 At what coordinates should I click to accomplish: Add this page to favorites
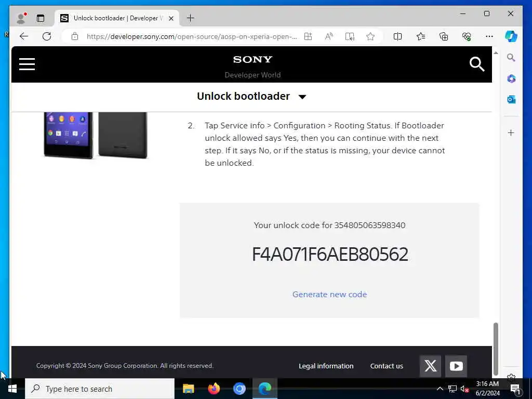[370, 36]
